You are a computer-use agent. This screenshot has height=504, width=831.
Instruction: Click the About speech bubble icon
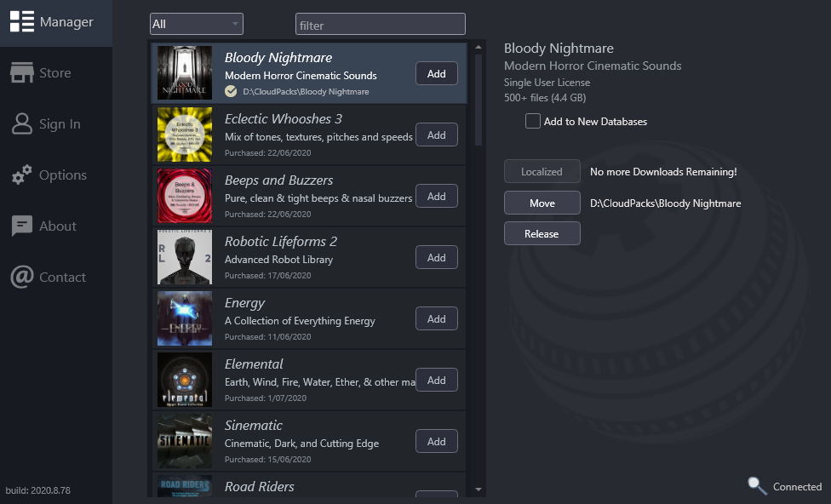point(22,226)
